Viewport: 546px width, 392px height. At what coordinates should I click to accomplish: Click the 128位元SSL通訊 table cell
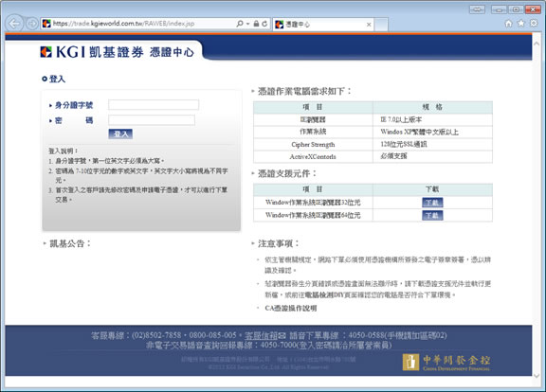pyautogui.click(x=432, y=144)
